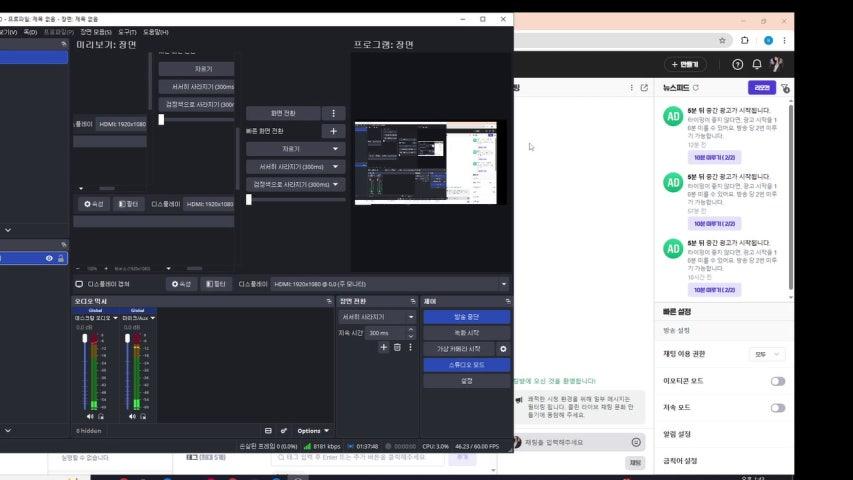Image resolution: width=853 pixels, height=480 pixels.
Task: Pop out the 장면 전환 dock
Action: coord(413,301)
